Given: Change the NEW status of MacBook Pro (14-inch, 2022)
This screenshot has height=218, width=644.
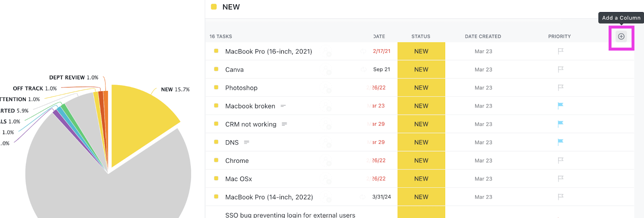Looking at the screenshot, I should [421, 197].
